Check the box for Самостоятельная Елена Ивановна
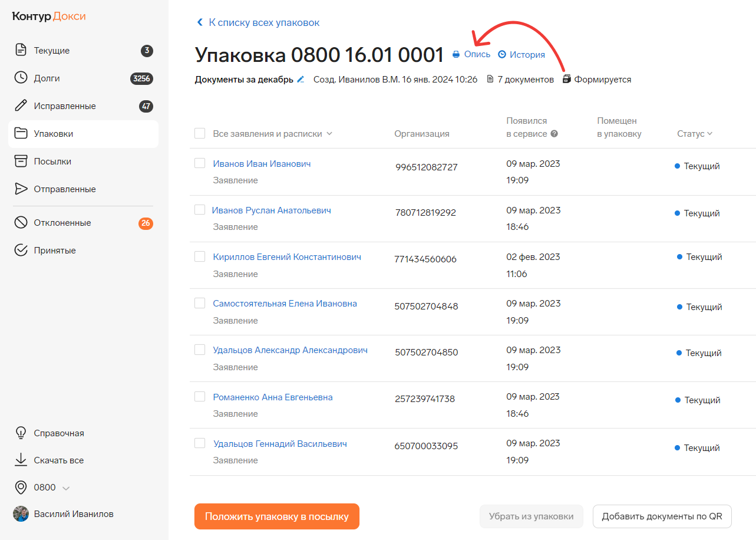The height and width of the screenshot is (540, 756). 200,303
